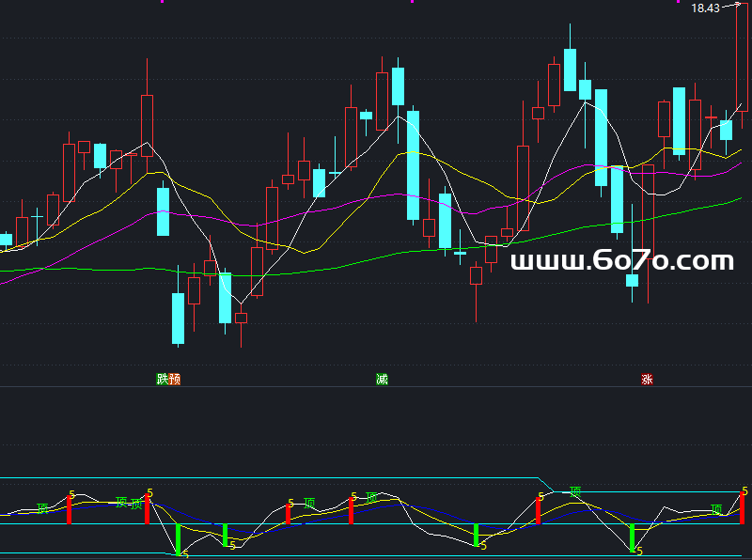Click the tall red hollow candle near left peak
Screen dimensions: 752x560
click(x=147, y=122)
